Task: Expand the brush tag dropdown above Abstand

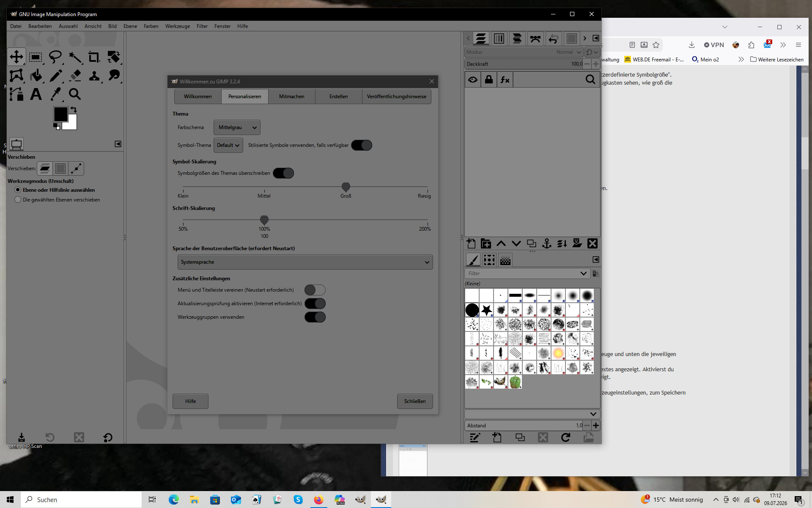Action: pyautogui.click(x=593, y=414)
